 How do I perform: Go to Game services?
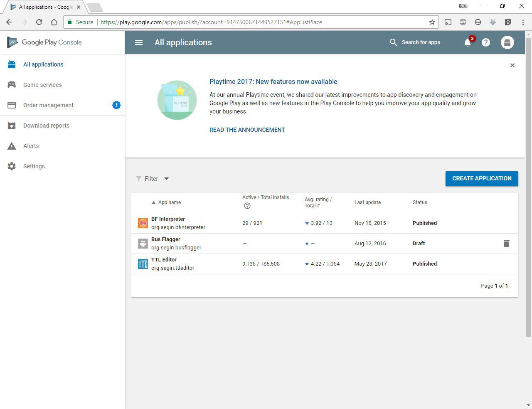click(x=42, y=85)
